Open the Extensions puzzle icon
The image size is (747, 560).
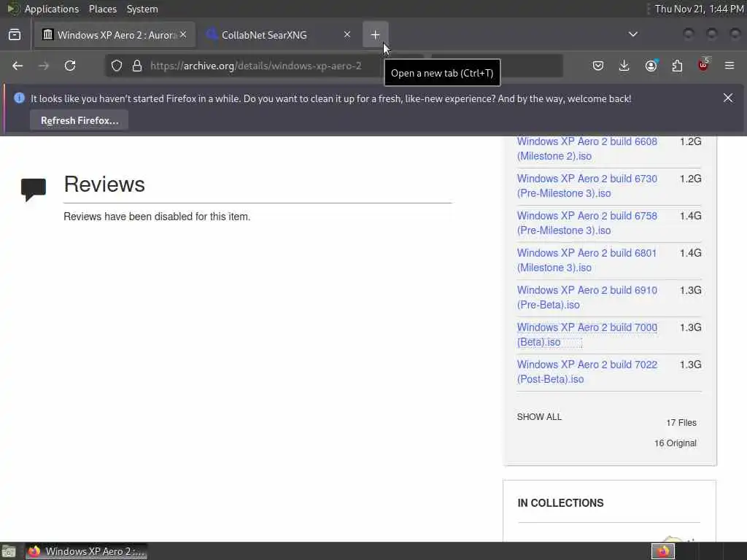tap(677, 66)
